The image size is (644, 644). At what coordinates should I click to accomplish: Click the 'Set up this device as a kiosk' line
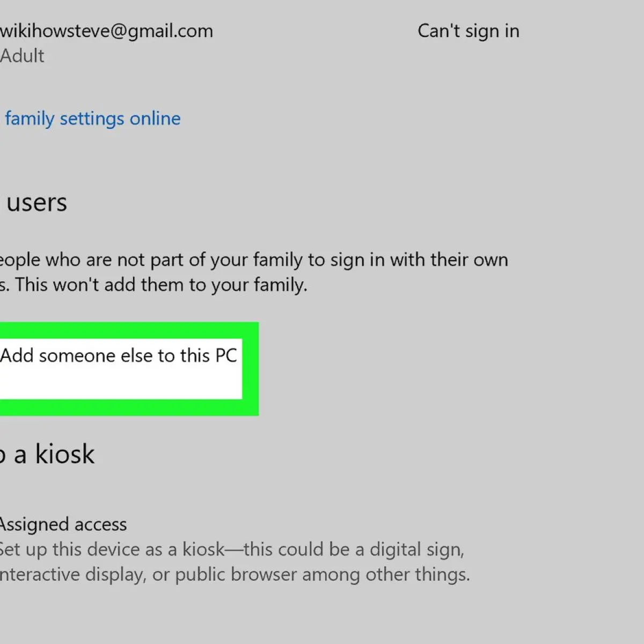click(x=112, y=550)
